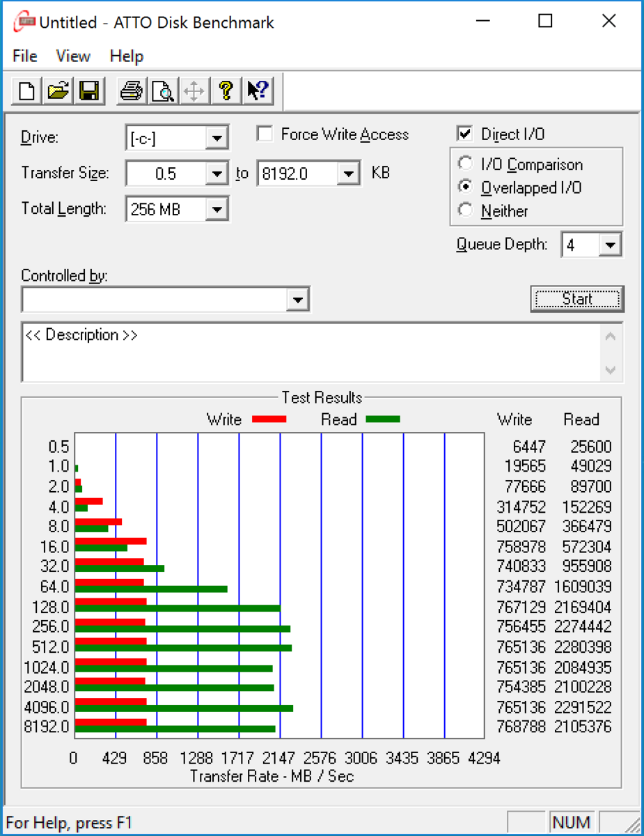Click the Print toolbar icon
644x836 pixels.
click(131, 91)
